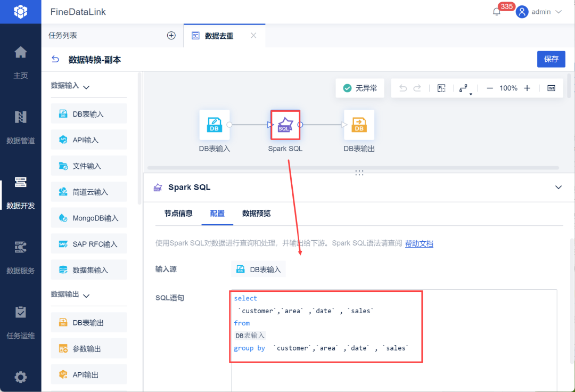This screenshot has width=575, height=392.
Task: Open the 数据管道 data pipeline section
Action: (21, 127)
